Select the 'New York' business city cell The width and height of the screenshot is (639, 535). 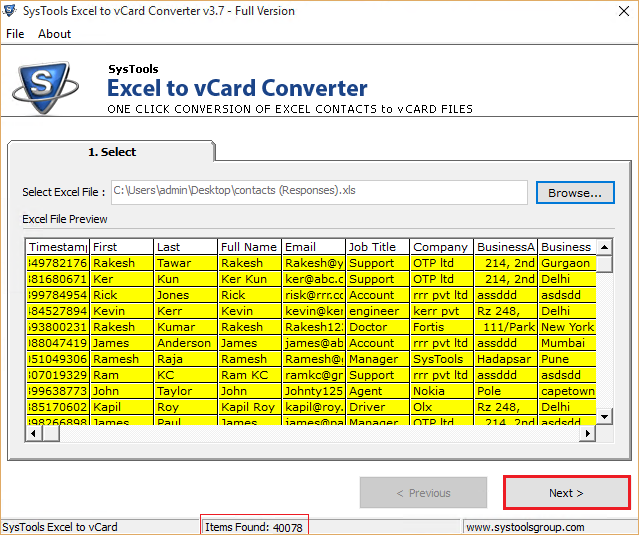click(567, 327)
